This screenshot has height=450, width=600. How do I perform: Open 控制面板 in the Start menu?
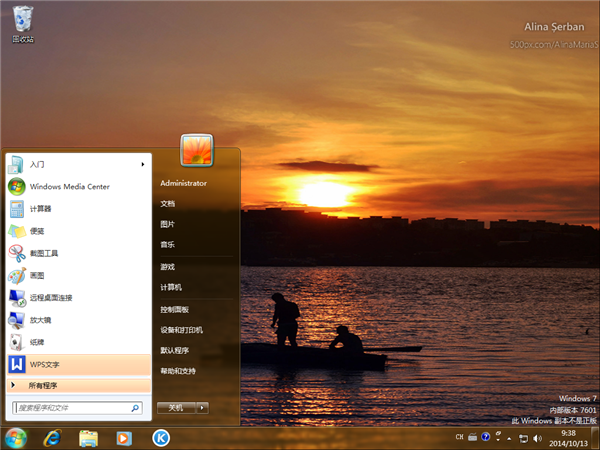pos(174,309)
